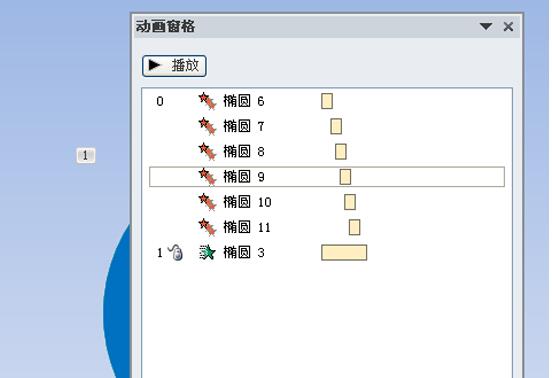Screen dimensions: 552x378
Task: Select the 椭圆 8 effect star icon
Action: coord(207,152)
